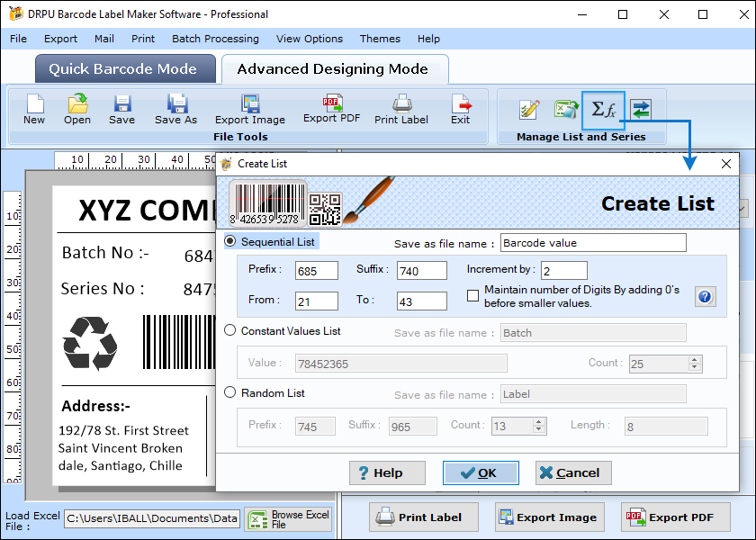Open the Help menu in menu bar
Viewport: 756px width, 540px height.
pyautogui.click(x=428, y=39)
